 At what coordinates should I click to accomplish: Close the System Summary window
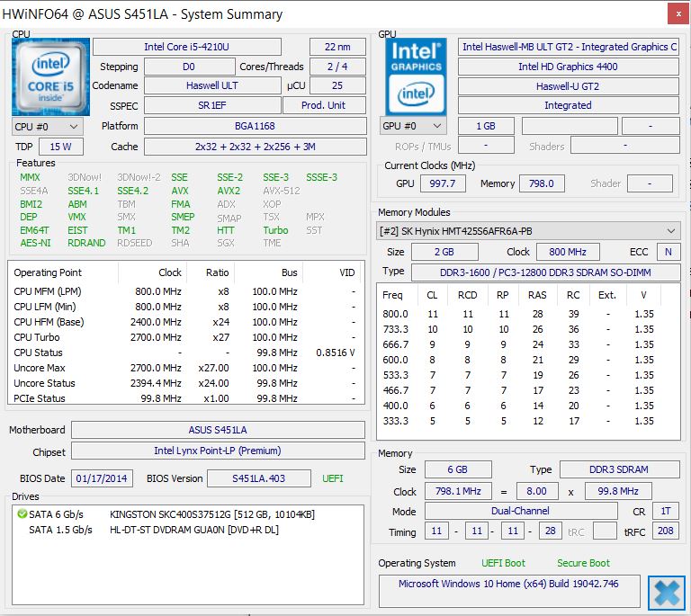pos(676,13)
